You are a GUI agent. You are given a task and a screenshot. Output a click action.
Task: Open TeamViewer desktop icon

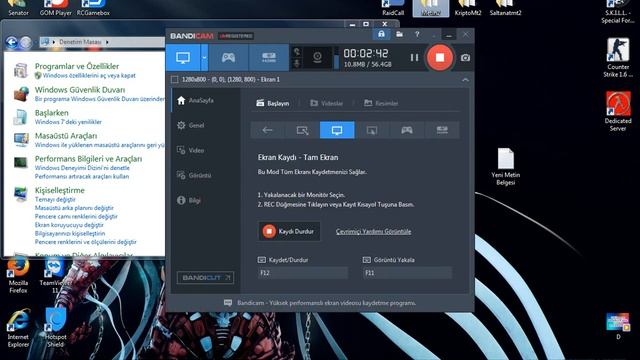point(55,276)
